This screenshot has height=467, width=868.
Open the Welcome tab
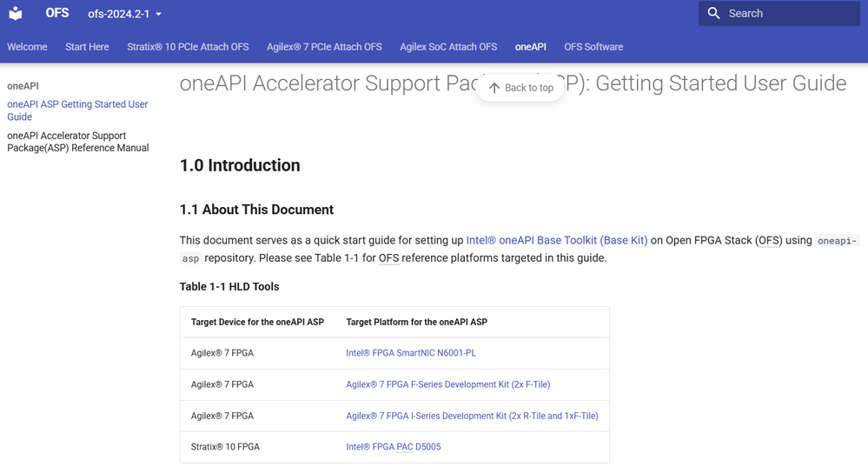tap(27, 47)
